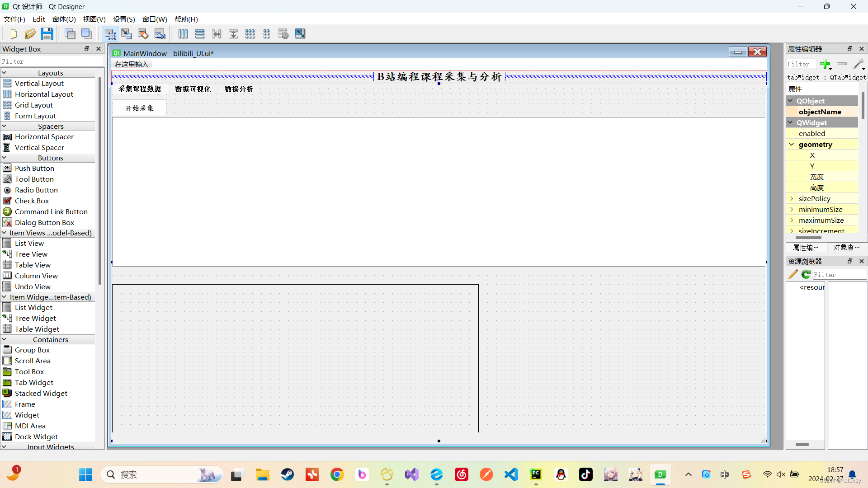
Task: Click the edit resources pencil icon
Action: tap(793, 274)
